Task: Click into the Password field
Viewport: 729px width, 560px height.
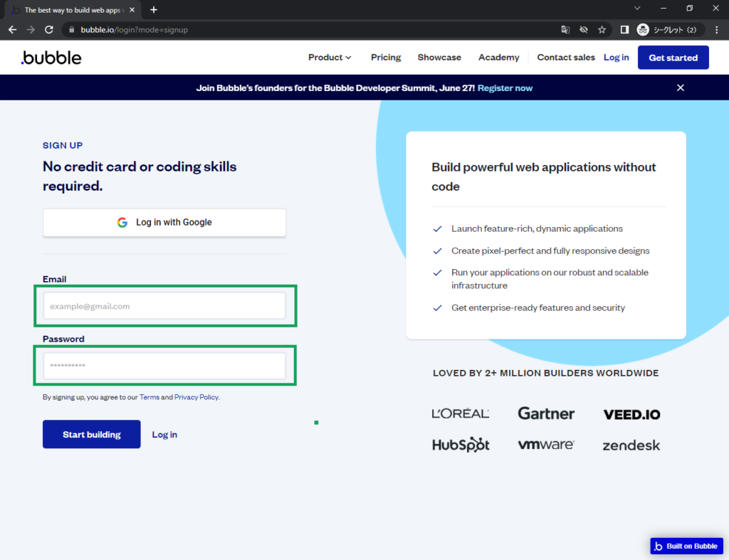Action: point(164,366)
